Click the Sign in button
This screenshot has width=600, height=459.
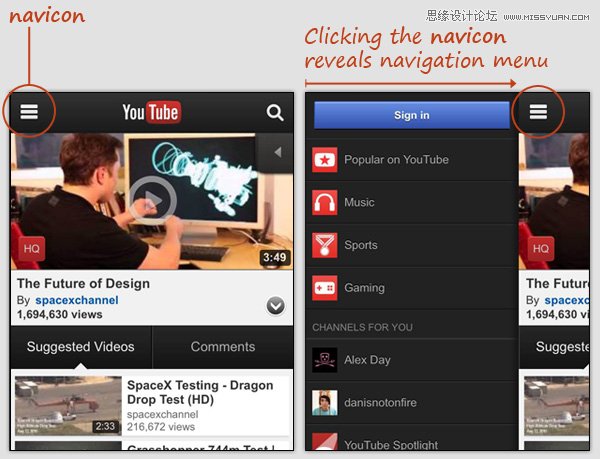coord(412,115)
